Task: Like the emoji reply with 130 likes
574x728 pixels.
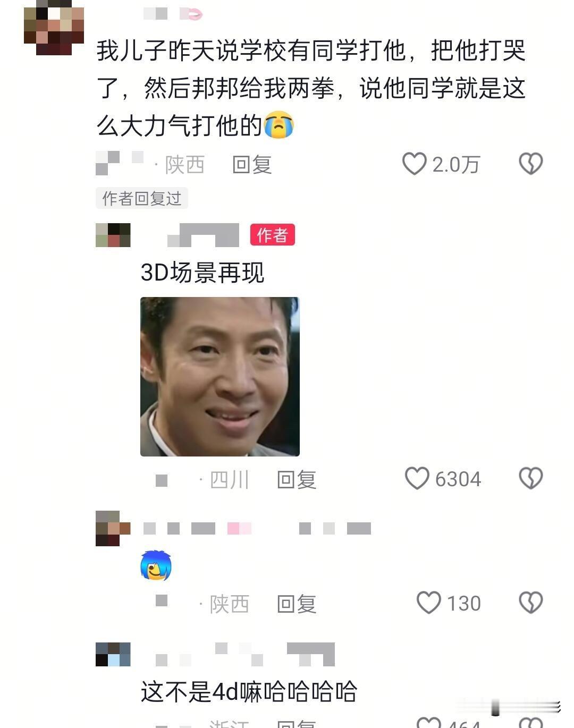Action: (428, 603)
